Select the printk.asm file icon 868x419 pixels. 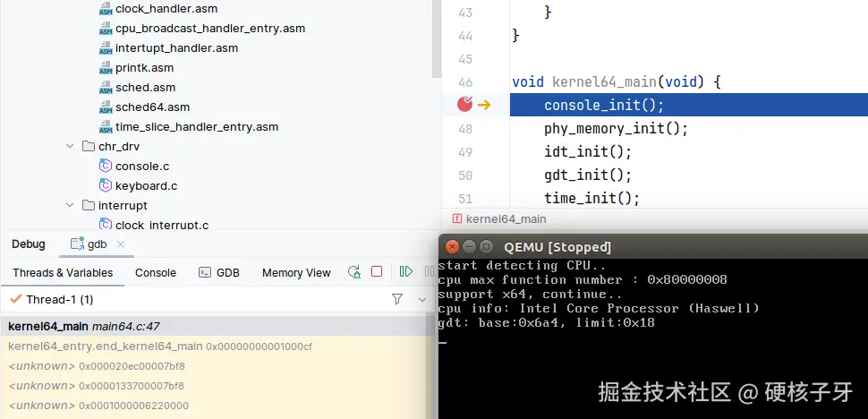[x=106, y=68]
